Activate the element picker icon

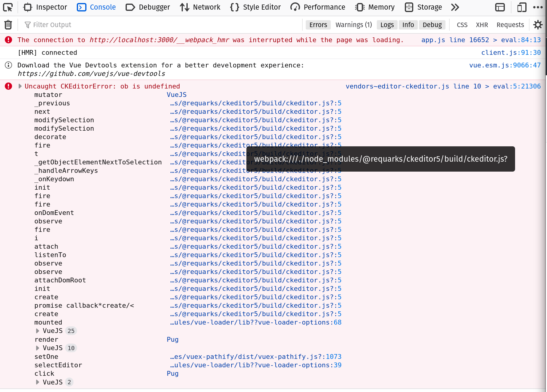click(8, 7)
